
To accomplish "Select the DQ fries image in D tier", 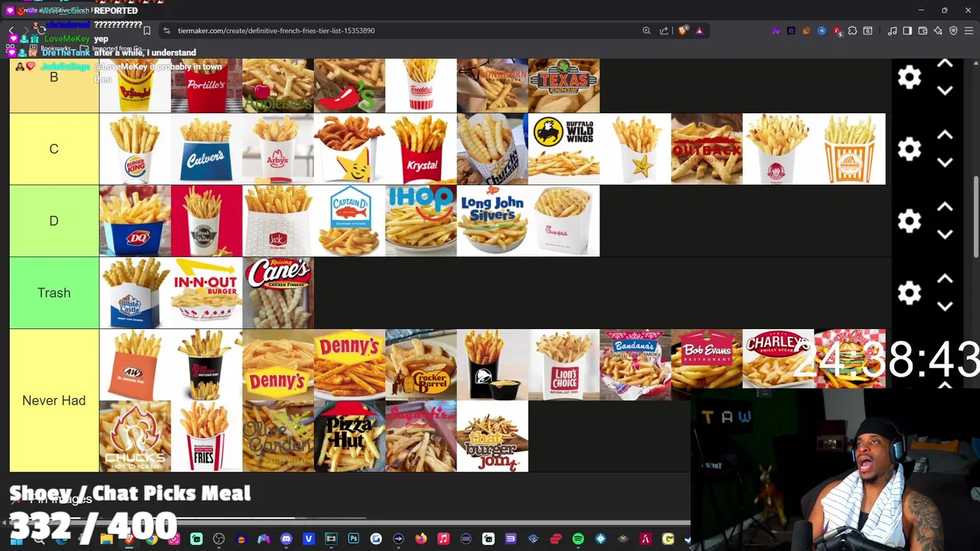I will (x=135, y=221).
